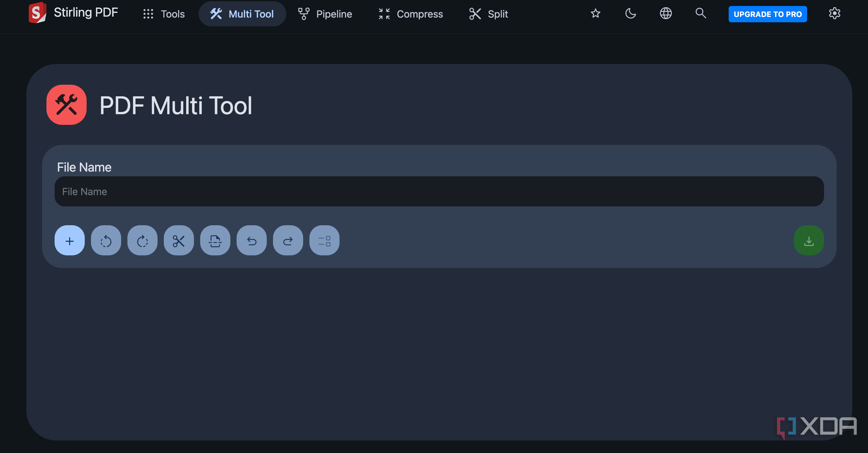Redo the last action

pyautogui.click(x=288, y=241)
